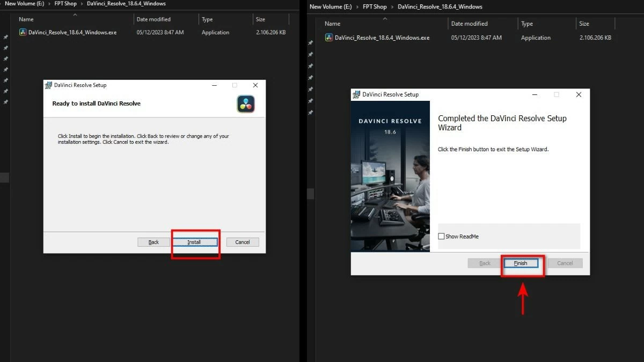Click Finish to exit the Setup Wizard
Screen dimensions: 644x362
pyautogui.click(x=521, y=263)
